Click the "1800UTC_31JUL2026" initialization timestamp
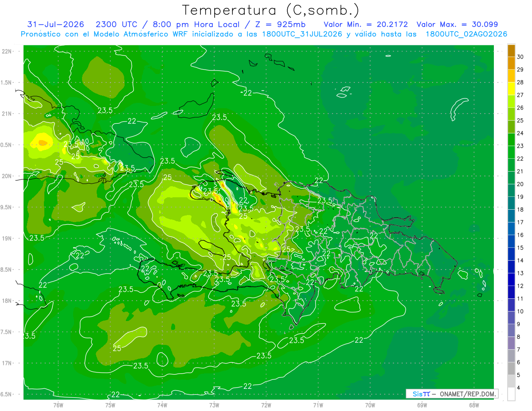This screenshot has height=411, width=532. pos(302,34)
